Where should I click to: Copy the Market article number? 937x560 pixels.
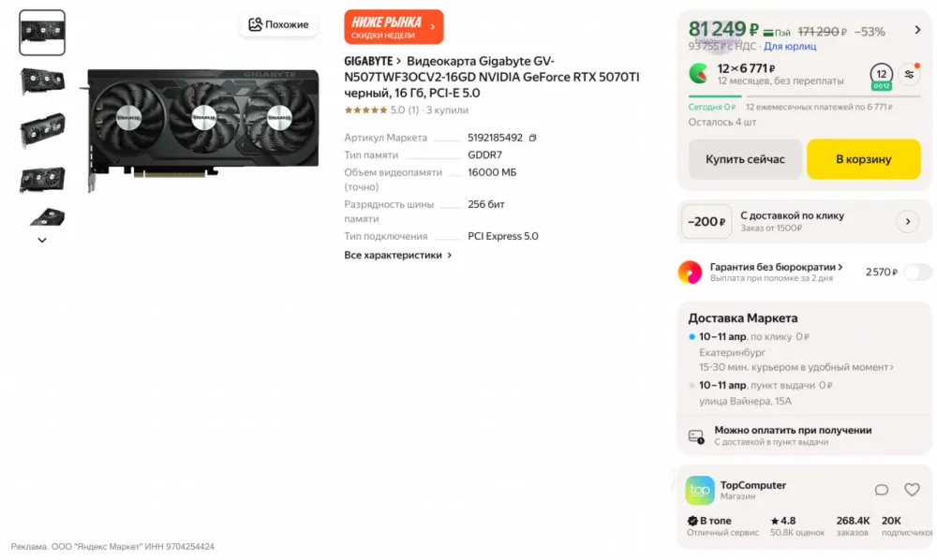click(532, 138)
